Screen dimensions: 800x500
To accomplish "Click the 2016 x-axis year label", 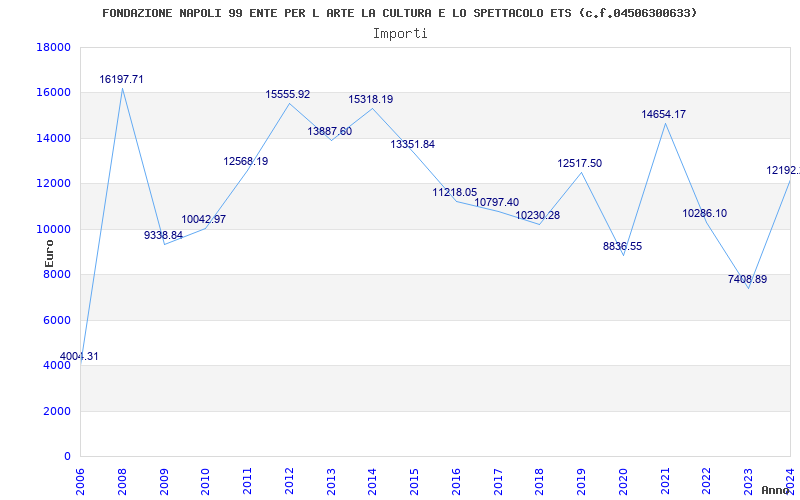I will coord(456,482).
